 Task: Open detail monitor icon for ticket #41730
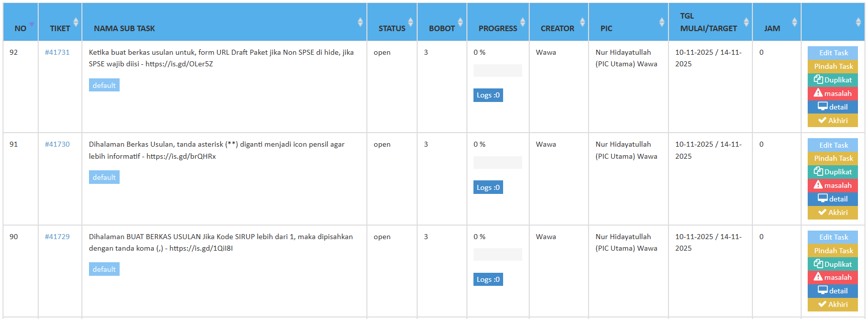click(x=822, y=198)
